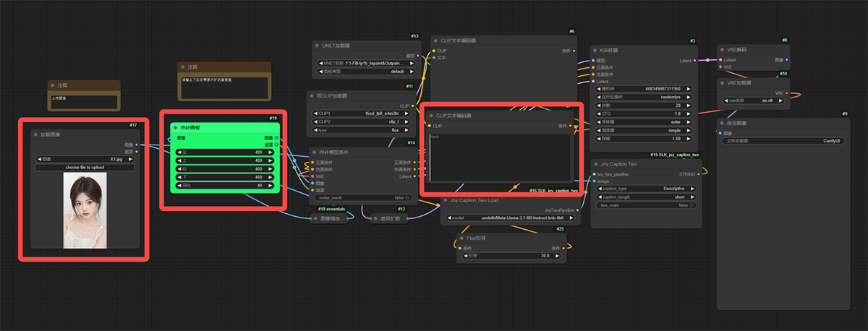The height and width of the screenshot is (331, 868).
Task: Open the Joy Caption model Meta-Llama dropdown
Action: click(510, 218)
